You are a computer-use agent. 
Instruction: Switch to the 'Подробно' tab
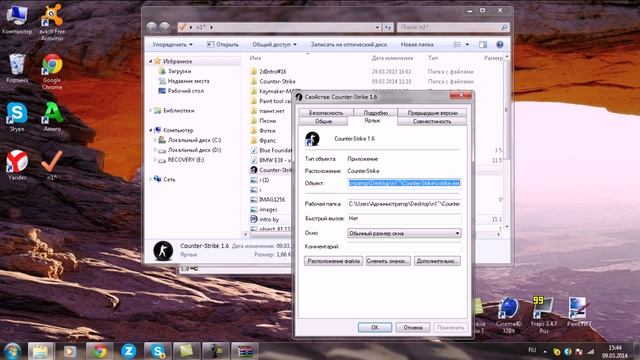click(x=375, y=113)
